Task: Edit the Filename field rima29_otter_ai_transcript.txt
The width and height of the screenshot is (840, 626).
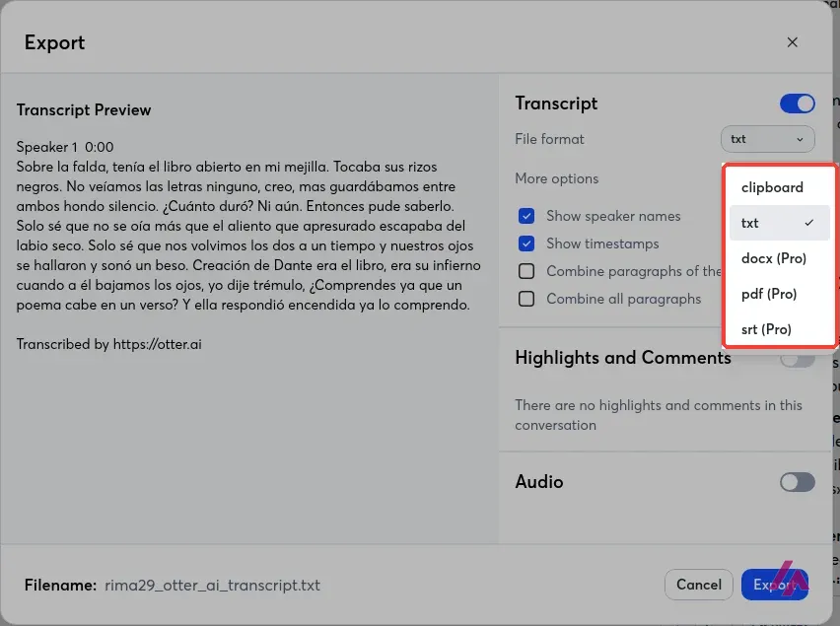Action: tap(212, 586)
